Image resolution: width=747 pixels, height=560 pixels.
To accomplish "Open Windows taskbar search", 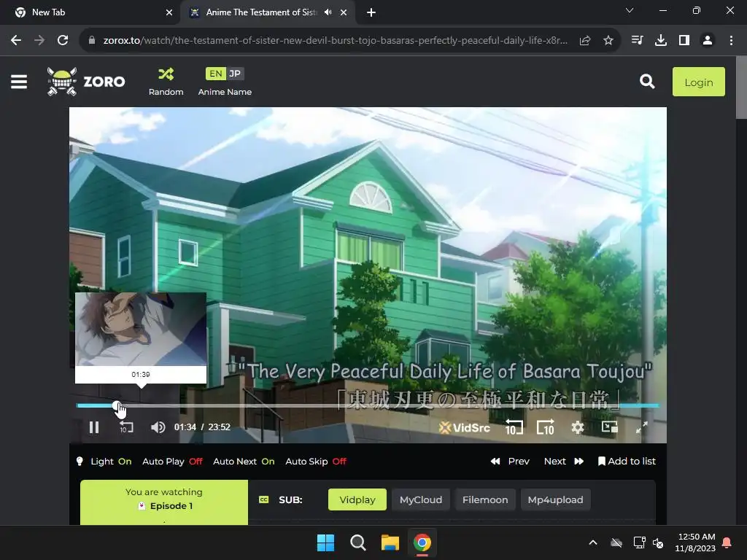I will click(357, 542).
